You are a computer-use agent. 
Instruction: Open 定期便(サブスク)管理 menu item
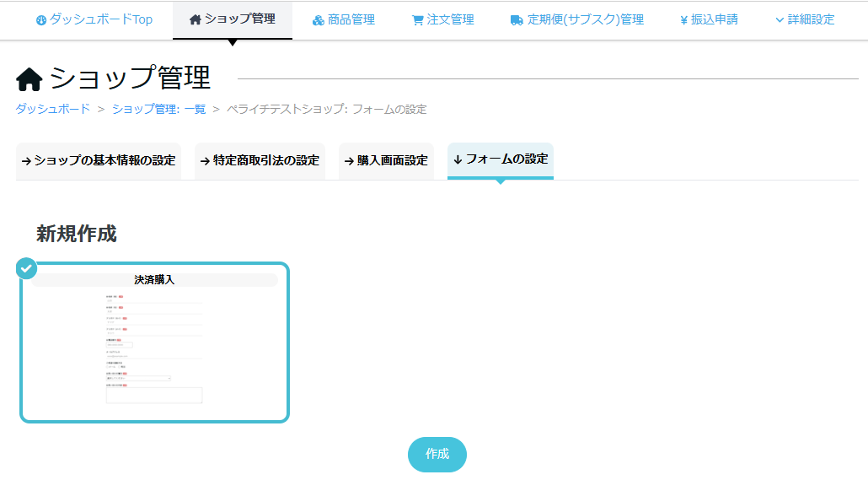tap(576, 20)
